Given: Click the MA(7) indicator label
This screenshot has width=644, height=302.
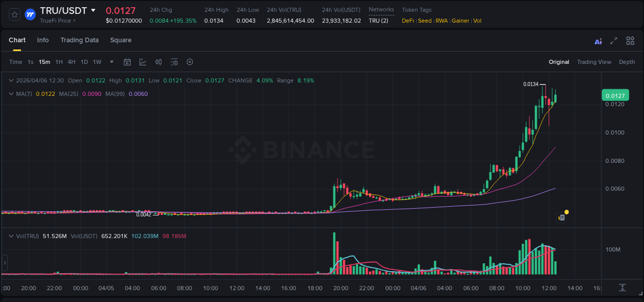Looking at the screenshot, I should (24, 94).
